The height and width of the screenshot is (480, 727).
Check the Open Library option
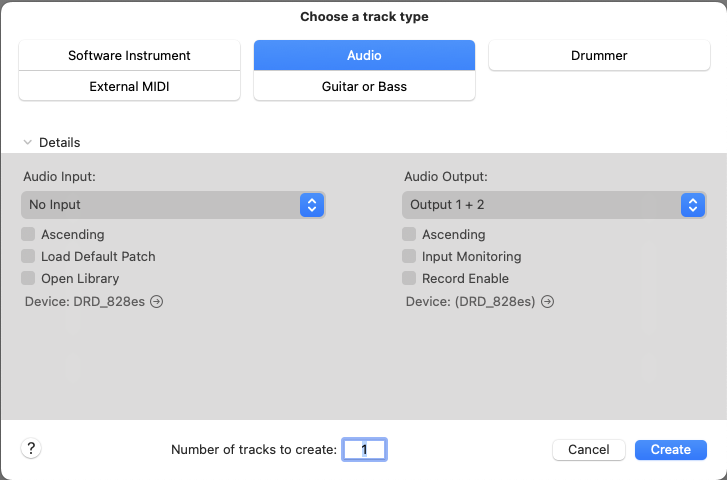pos(28,279)
